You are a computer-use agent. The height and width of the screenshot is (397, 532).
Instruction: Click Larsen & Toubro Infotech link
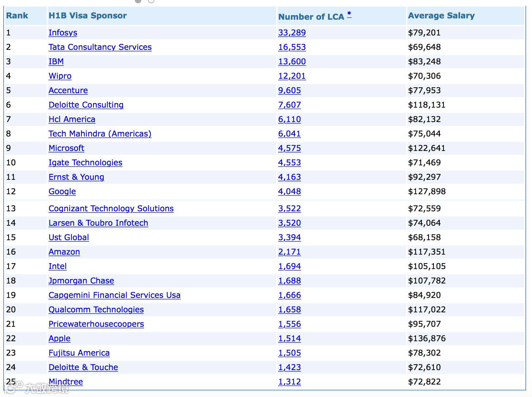(x=98, y=223)
